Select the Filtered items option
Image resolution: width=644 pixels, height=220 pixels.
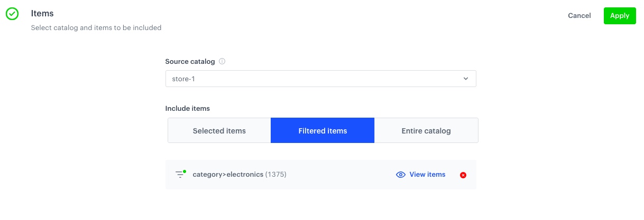coord(323,130)
